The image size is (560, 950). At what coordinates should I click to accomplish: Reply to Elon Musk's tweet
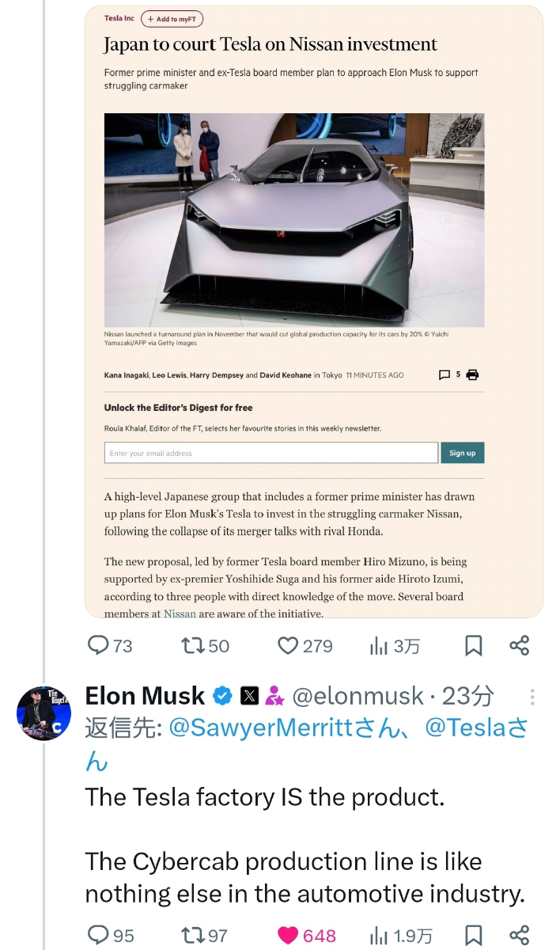tap(98, 936)
